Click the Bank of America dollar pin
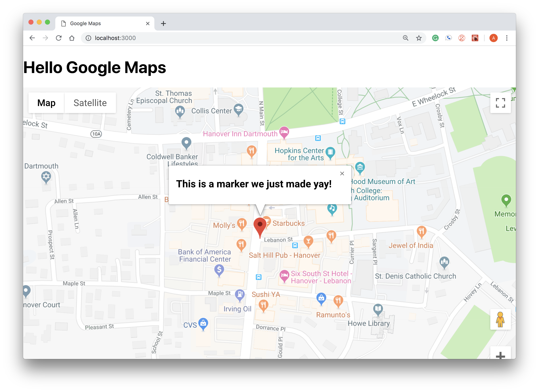This screenshot has height=392, width=539. 219,270
